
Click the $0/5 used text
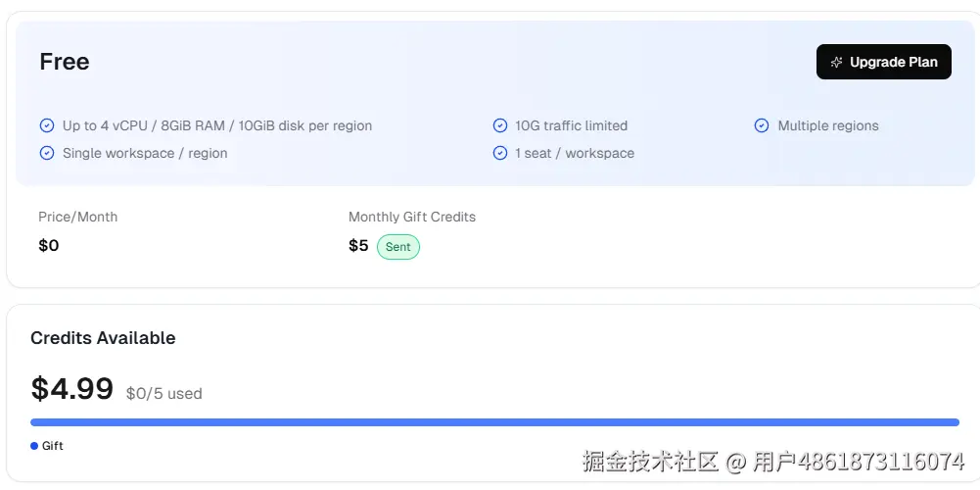pos(163,394)
